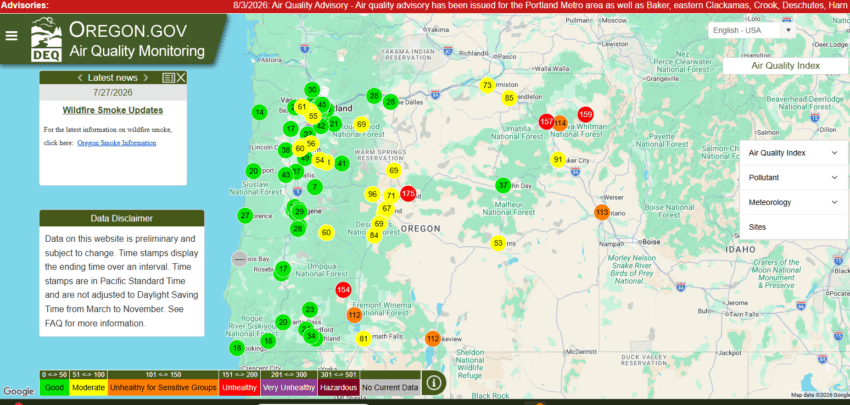Click the green Good legend swatch
Screen dimensions: 850x405
(54, 387)
